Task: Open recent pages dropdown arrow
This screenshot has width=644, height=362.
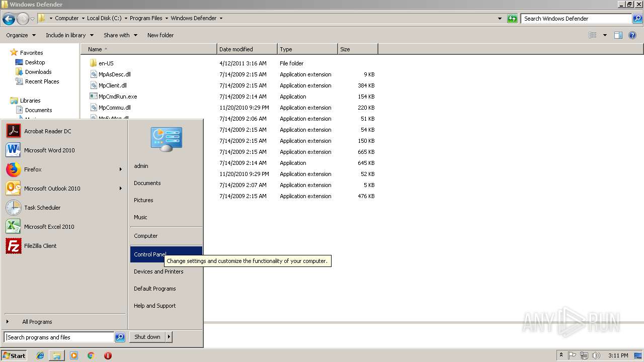Action: point(33,19)
